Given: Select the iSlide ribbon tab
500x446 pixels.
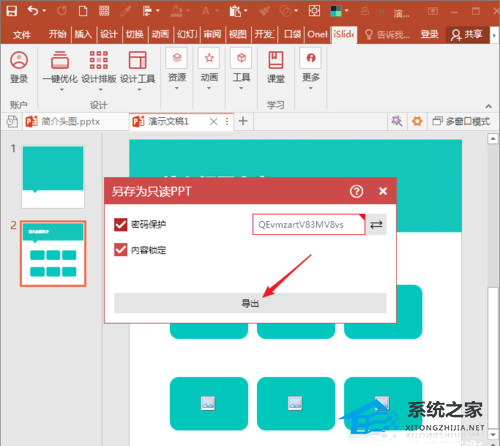Looking at the screenshot, I should click(x=344, y=34).
